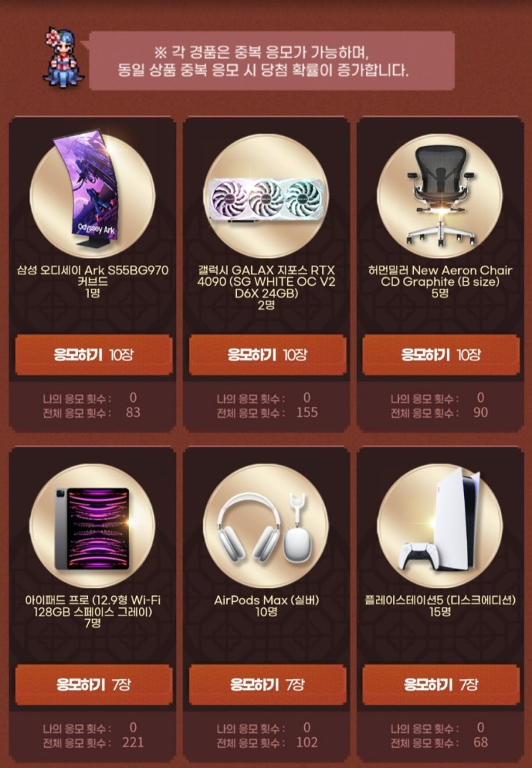Click the total entries count 221
Screen dimensions: 532x768
pos(132,742)
